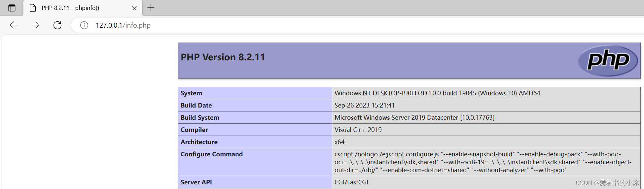Select the System row label
Viewport: 644px width, 189px height.
click(x=191, y=93)
